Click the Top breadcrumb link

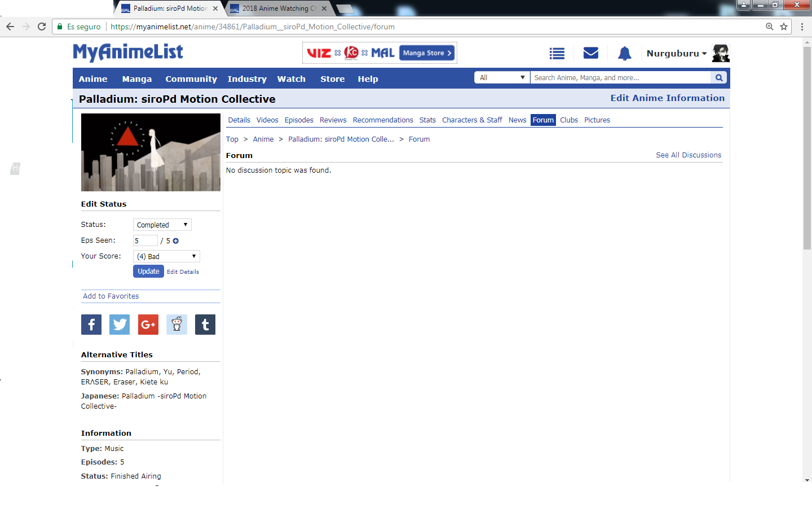point(232,139)
